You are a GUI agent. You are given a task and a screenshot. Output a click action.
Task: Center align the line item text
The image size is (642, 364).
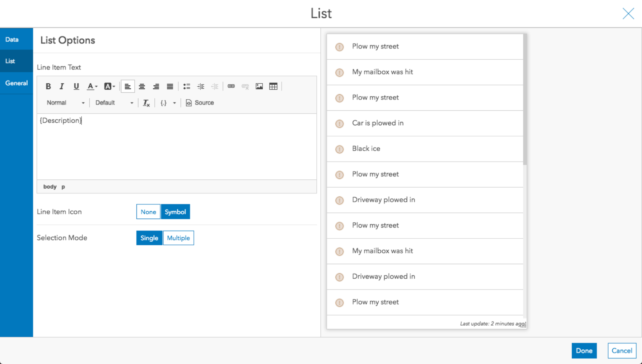[142, 86]
